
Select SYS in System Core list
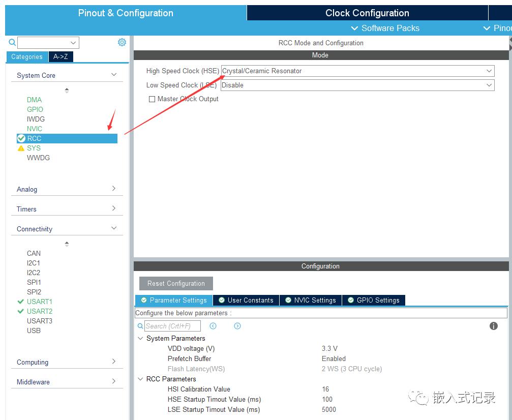34,148
